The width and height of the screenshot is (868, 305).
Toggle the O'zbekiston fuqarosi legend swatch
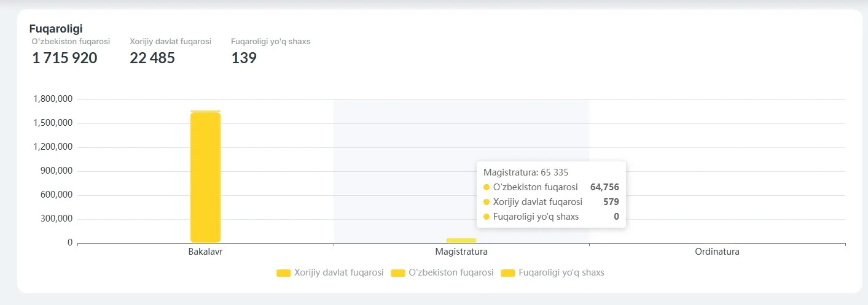coord(398,273)
